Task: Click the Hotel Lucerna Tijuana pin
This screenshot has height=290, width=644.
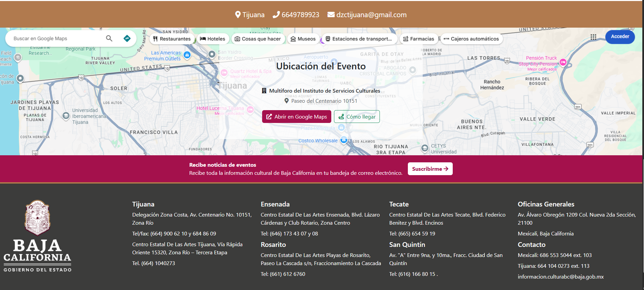Action: 250,109
